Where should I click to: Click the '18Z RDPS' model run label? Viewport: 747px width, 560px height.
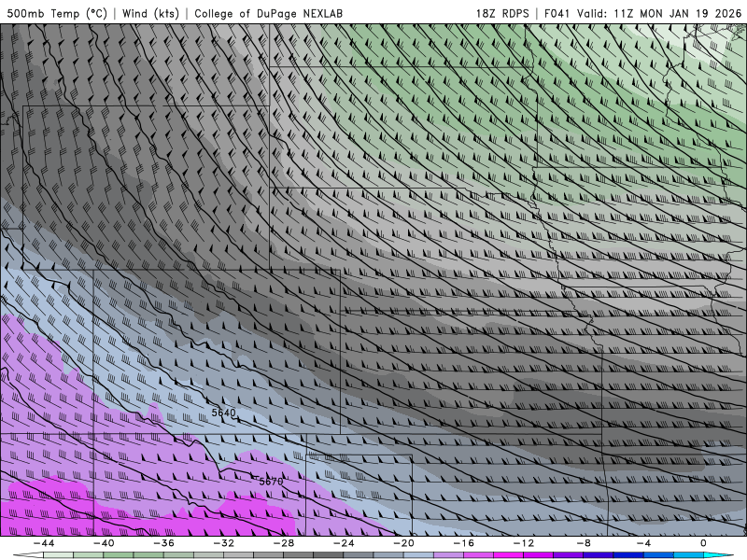502,13
